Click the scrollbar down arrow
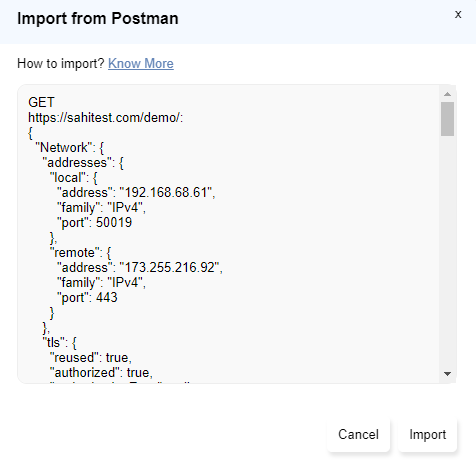 pyautogui.click(x=447, y=374)
